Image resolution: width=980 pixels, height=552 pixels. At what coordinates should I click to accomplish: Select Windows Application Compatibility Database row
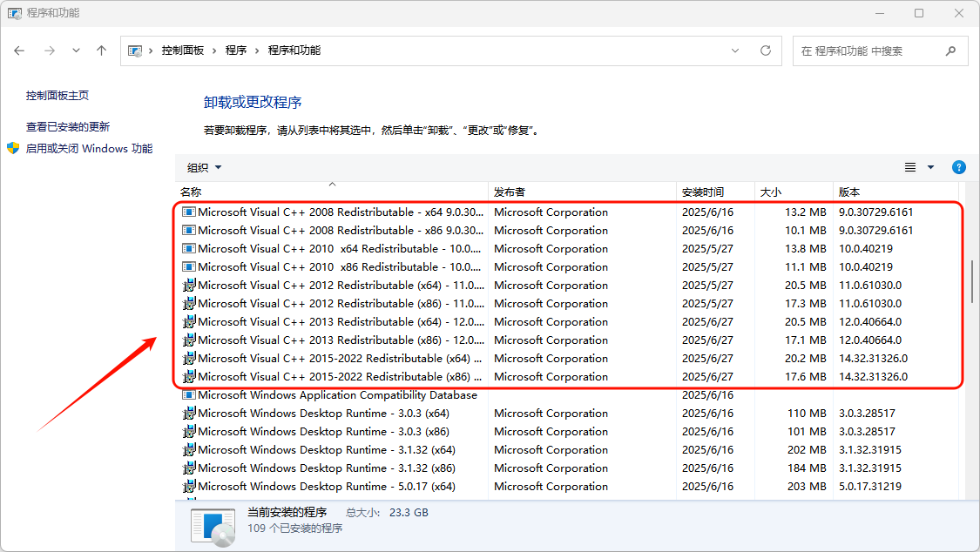coord(569,395)
